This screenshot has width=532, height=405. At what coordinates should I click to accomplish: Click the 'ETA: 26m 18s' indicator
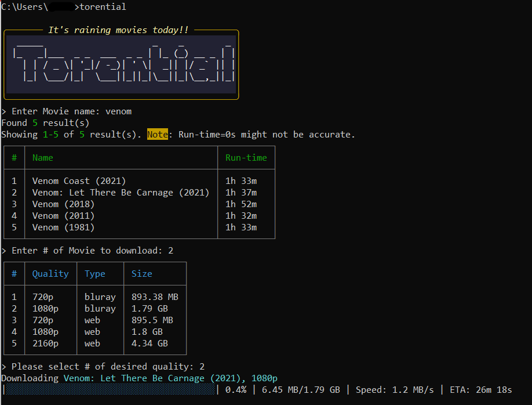click(x=481, y=390)
